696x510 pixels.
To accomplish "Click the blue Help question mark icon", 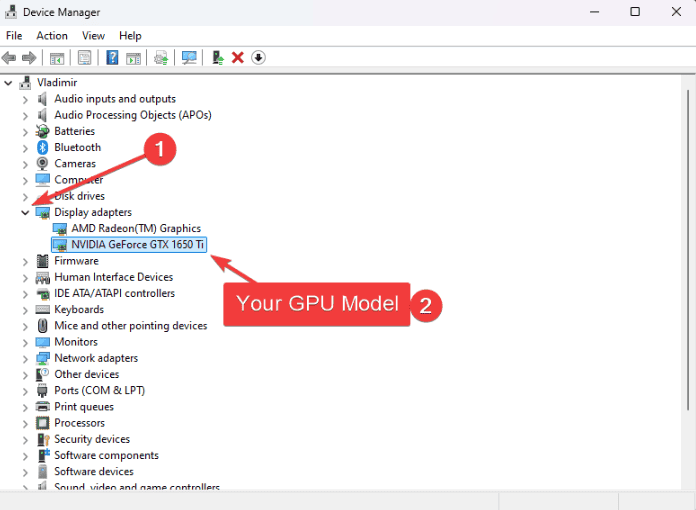I will click(x=112, y=58).
